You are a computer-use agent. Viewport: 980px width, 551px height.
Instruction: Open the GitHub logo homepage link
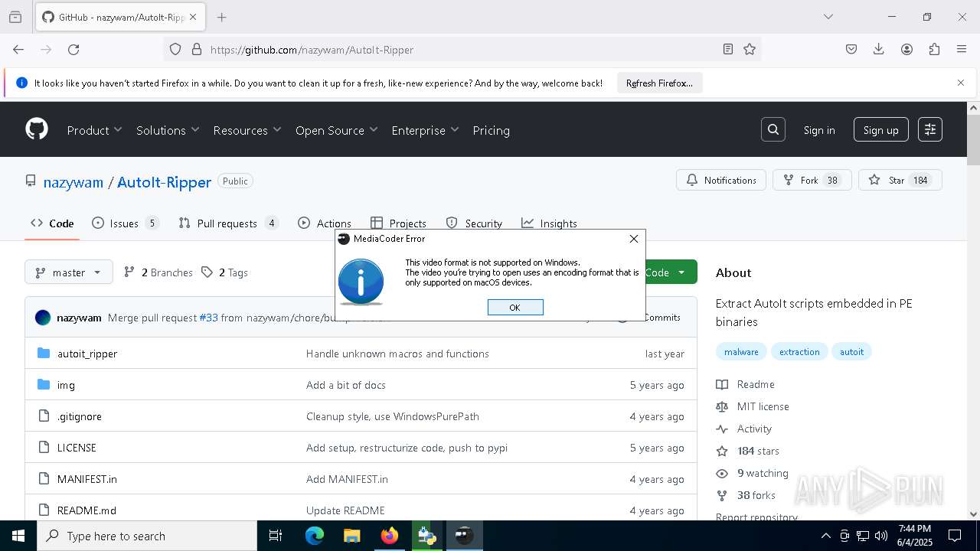(x=37, y=129)
